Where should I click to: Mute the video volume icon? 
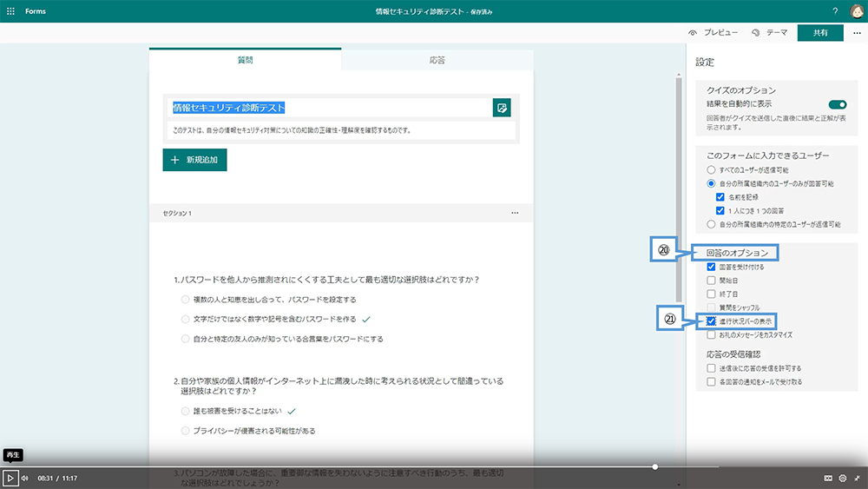point(25,478)
